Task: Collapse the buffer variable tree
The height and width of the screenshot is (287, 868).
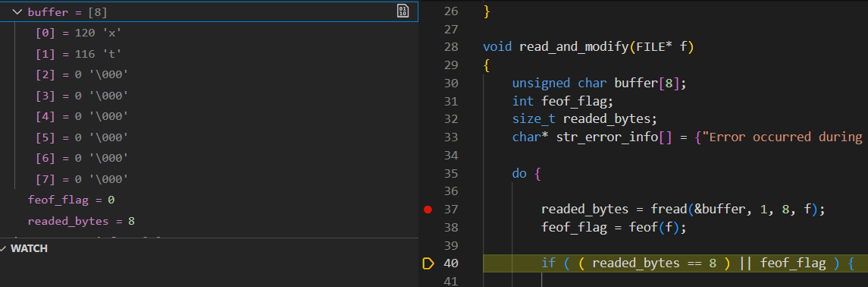Action: tap(17, 11)
